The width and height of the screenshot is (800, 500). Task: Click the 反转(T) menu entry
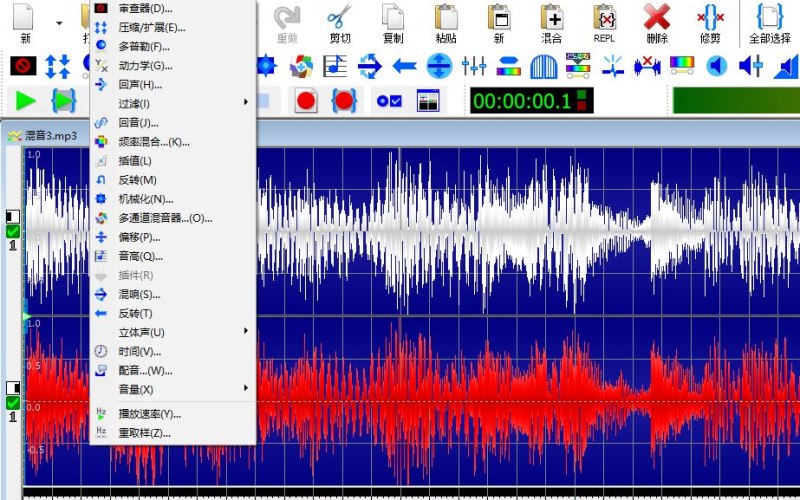coord(172,313)
